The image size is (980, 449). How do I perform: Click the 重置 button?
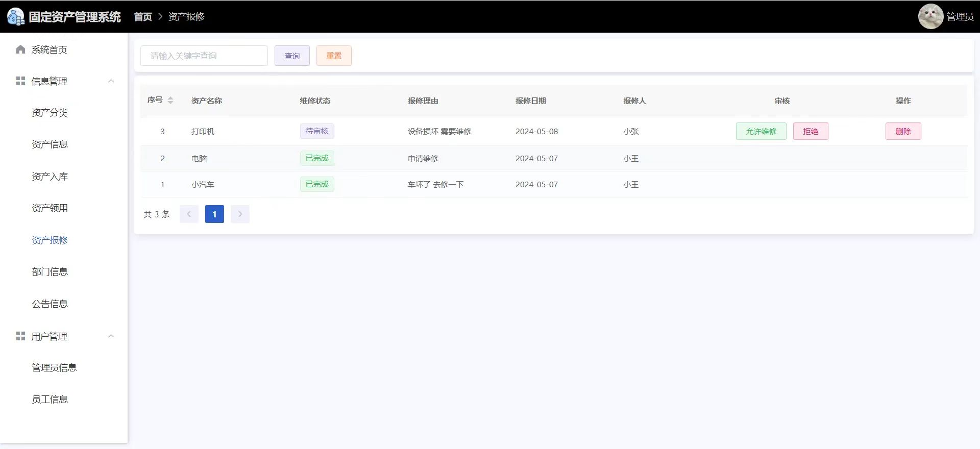(334, 56)
